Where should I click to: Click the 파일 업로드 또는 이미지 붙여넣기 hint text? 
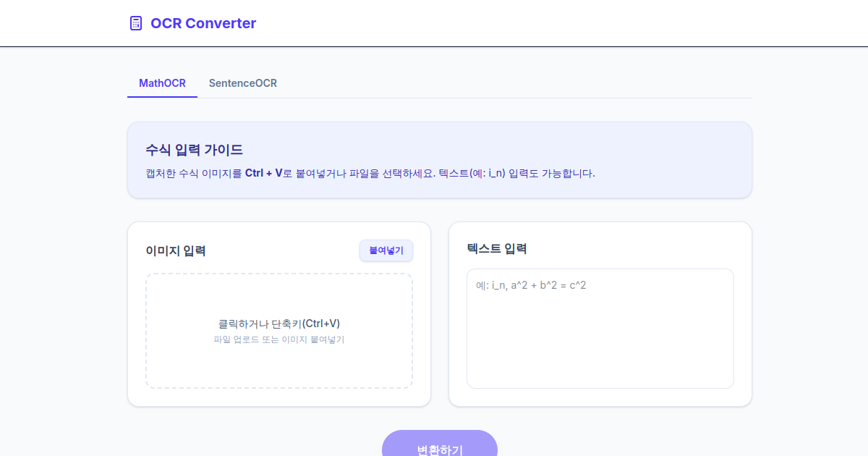[279, 339]
